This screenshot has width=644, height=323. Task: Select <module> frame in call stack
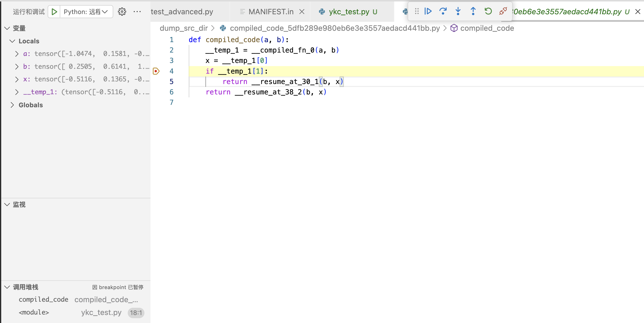[x=34, y=313]
